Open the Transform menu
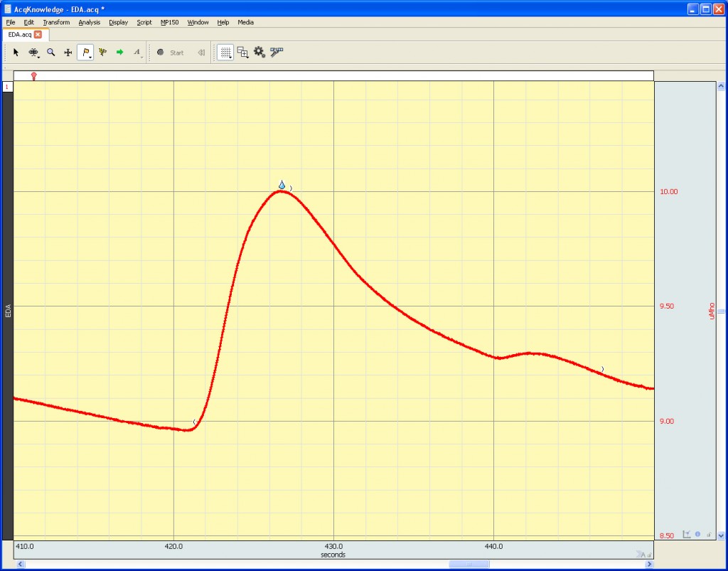 click(x=56, y=22)
